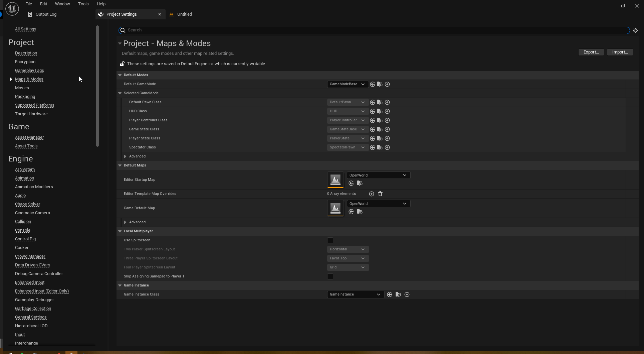The width and height of the screenshot is (644, 354).
Task: Browse to Editor Startup Map in Content Browser
Action: point(360,183)
